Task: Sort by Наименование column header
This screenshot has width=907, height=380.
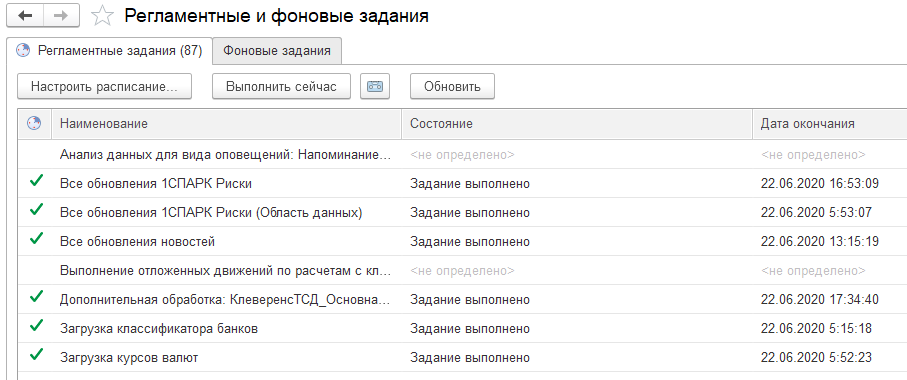Action: (227, 123)
